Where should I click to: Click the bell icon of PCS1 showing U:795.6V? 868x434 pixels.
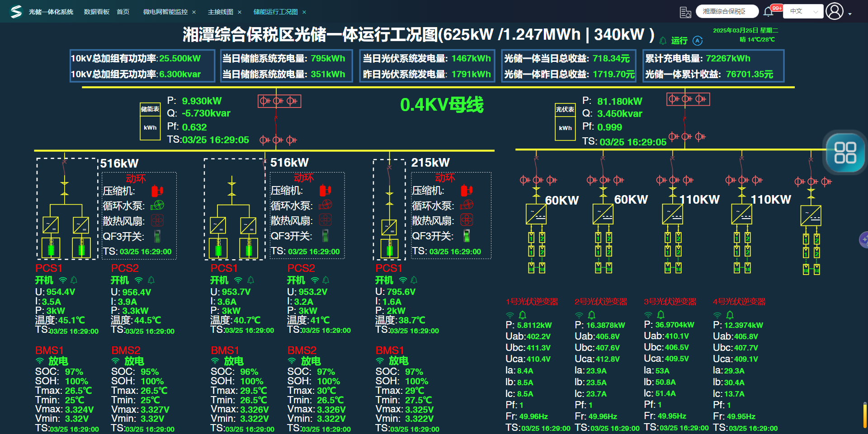tap(414, 280)
